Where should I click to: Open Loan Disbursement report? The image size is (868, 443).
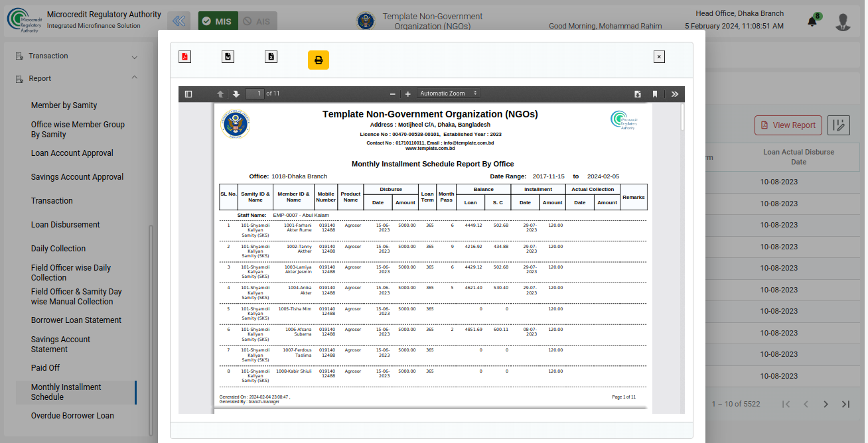[x=65, y=225]
